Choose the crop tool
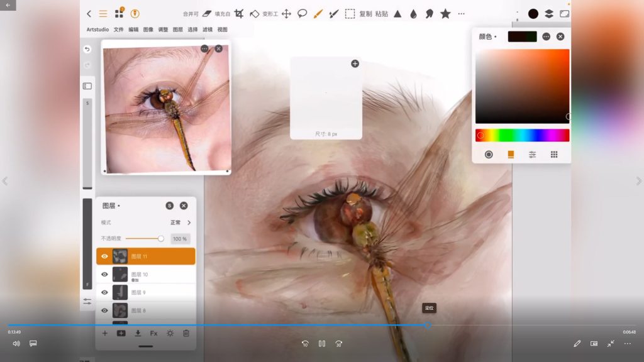 239,14
